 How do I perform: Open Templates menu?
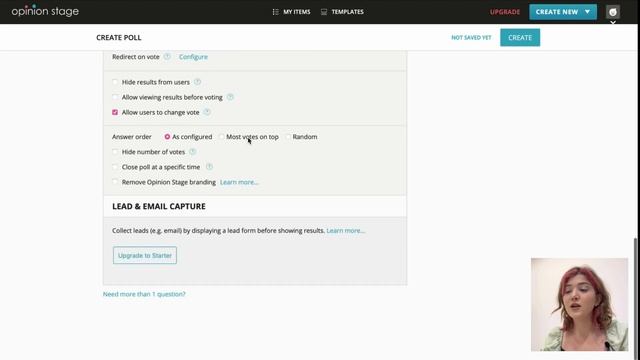pos(347,12)
